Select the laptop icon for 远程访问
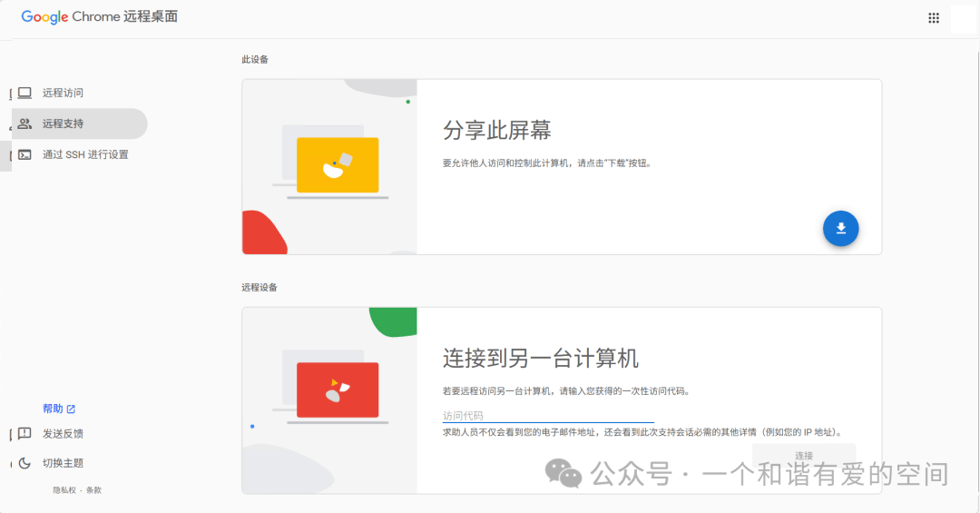The width and height of the screenshot is (980, 513). (24, 93)
